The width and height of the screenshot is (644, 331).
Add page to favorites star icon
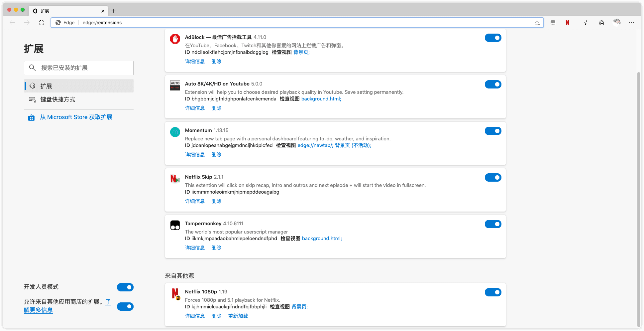(x=537, y=23)
